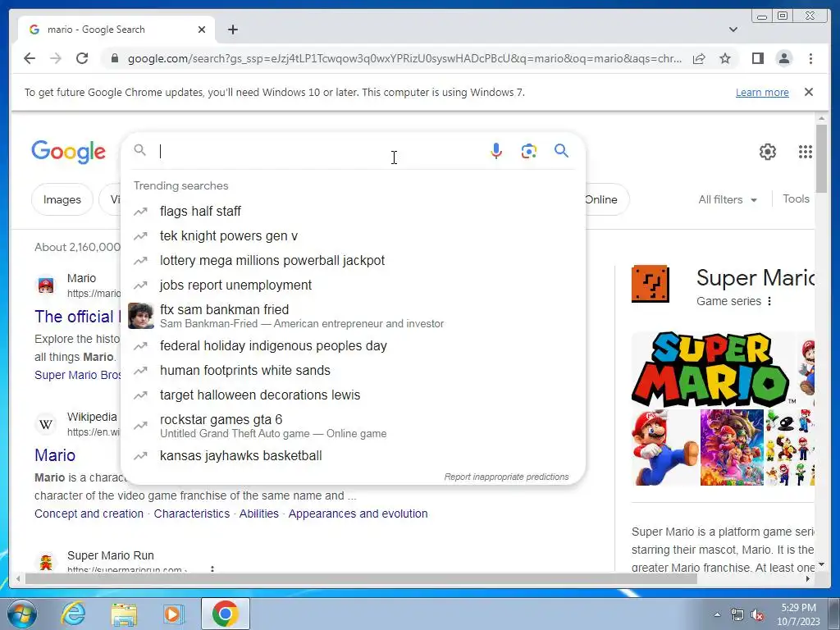Show hidden system tray icons

click(717, 614)
